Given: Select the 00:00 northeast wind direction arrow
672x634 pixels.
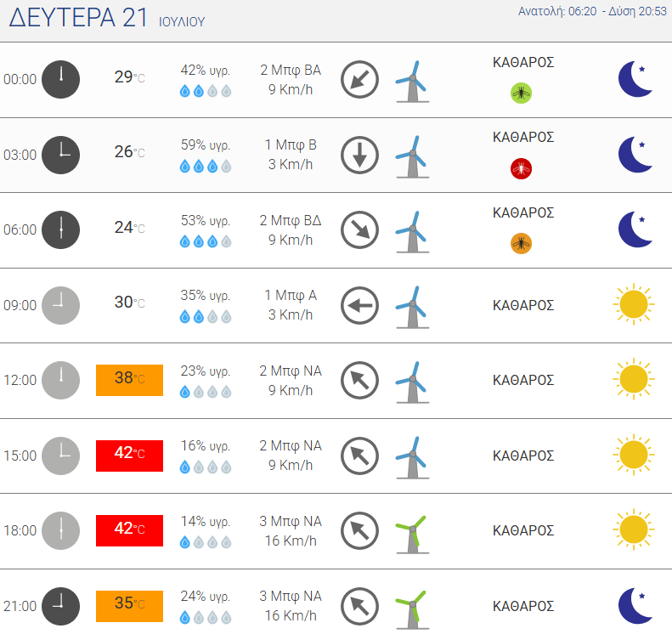Looking at the screenshot, I should click(x=359, y=79).
